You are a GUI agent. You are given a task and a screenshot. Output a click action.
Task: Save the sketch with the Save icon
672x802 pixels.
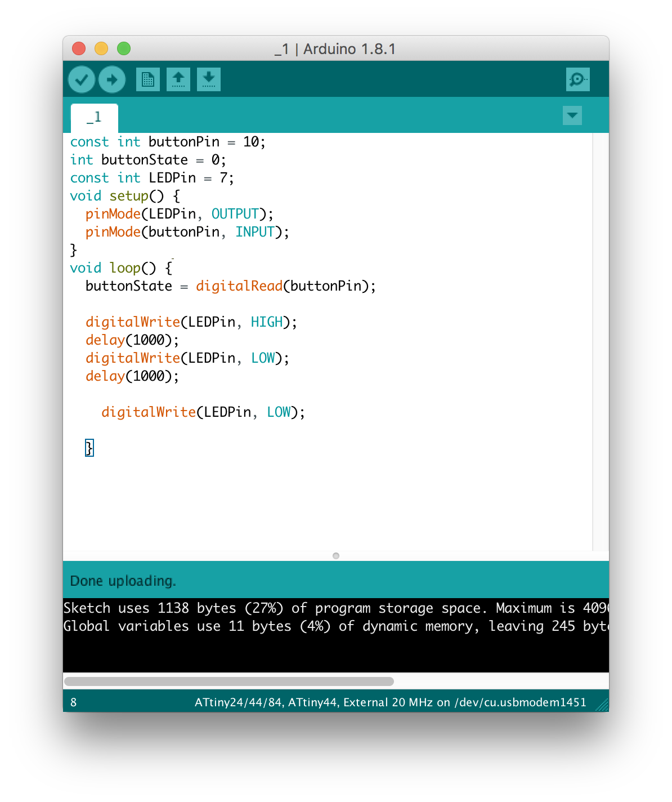click(209, 79)
